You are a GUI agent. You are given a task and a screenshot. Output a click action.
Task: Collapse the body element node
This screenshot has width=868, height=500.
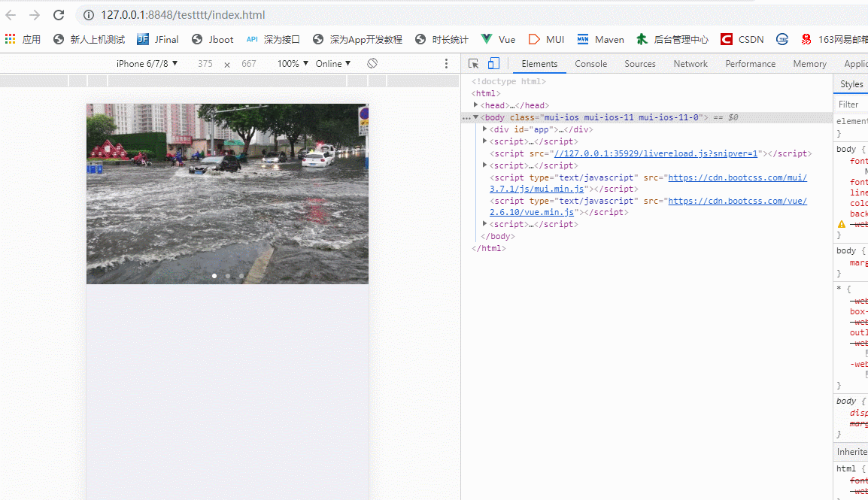tap(475, 117)
